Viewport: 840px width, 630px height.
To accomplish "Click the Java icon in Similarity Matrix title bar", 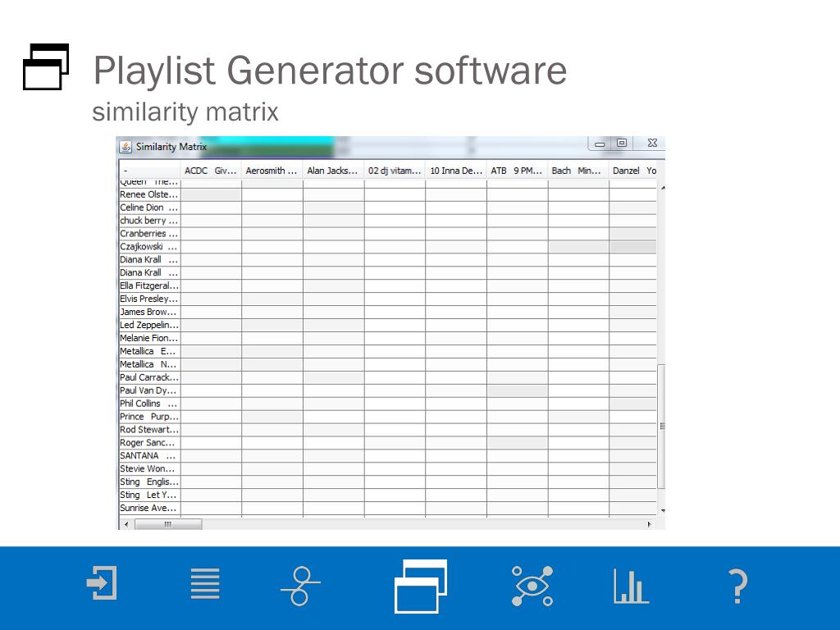I will (126, 147).
